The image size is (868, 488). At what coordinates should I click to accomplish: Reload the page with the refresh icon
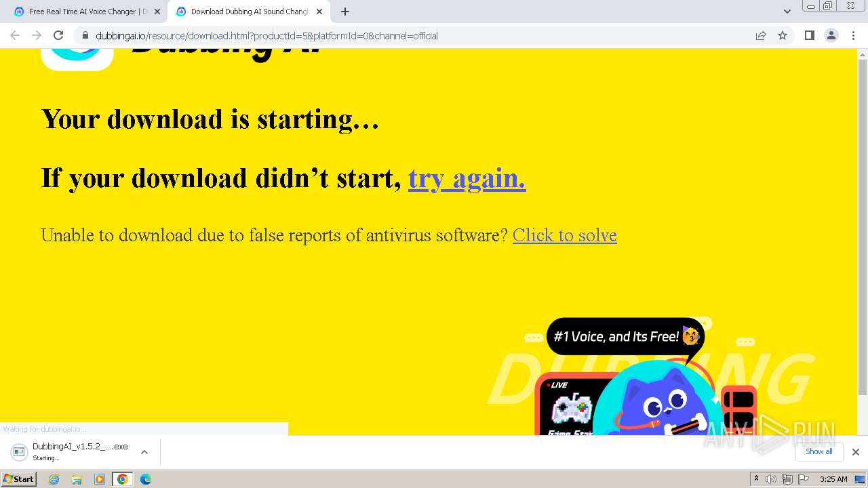tap(58, 35)
